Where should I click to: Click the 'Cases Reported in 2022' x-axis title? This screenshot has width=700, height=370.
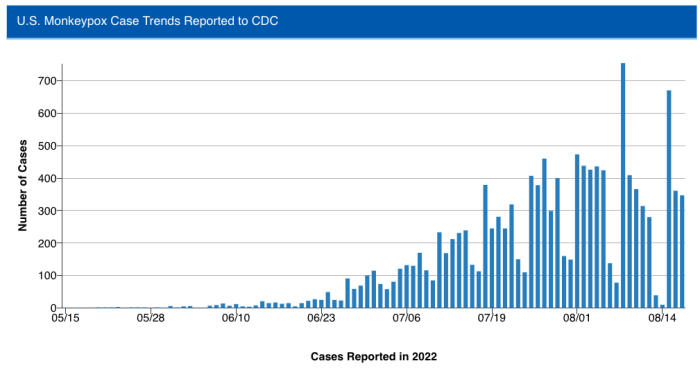click(x=374, y=357)
